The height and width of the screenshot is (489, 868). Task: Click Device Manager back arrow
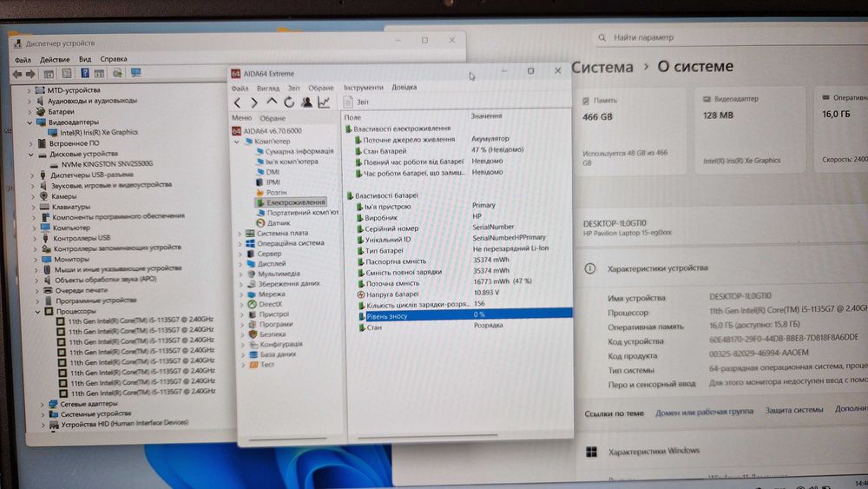pos(17,74)
